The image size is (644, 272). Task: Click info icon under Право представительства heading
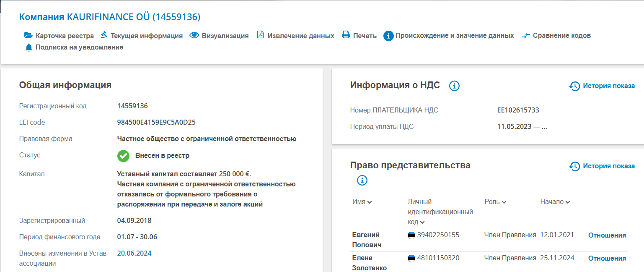coord(362,180)
